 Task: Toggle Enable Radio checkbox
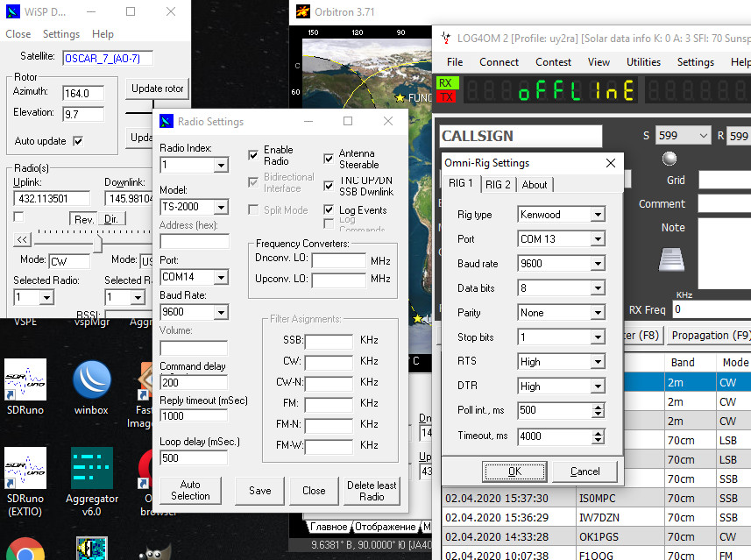click(x=253, y=155)
